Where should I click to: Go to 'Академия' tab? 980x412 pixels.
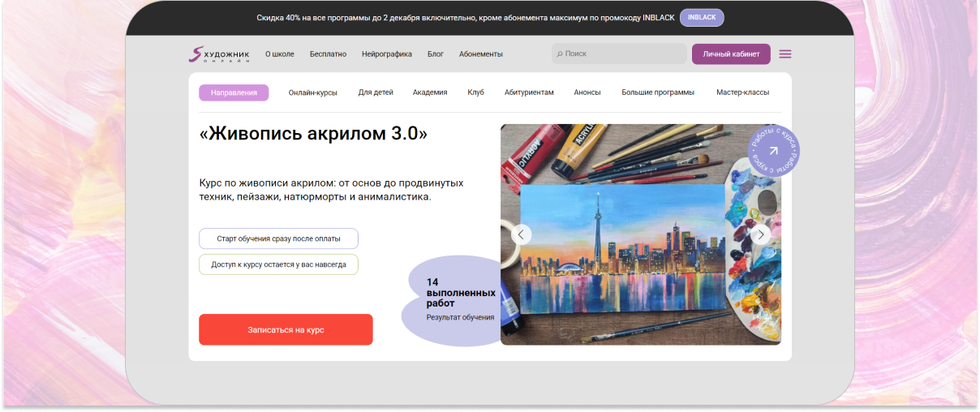click(430, 92)
